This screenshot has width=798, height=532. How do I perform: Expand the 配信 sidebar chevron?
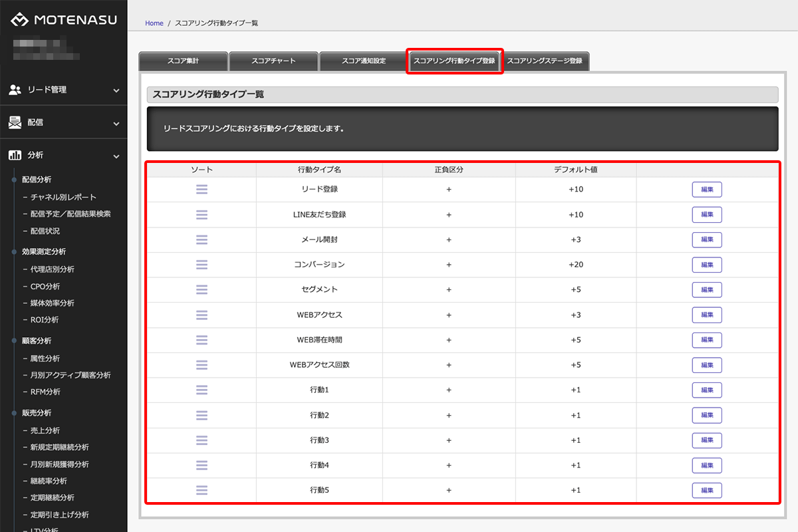pos(116,124)
